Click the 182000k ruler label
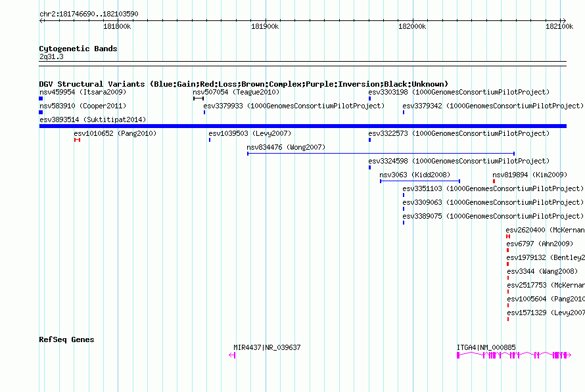The height and width of the screenshot is (392, 585). tap(412, 26)
